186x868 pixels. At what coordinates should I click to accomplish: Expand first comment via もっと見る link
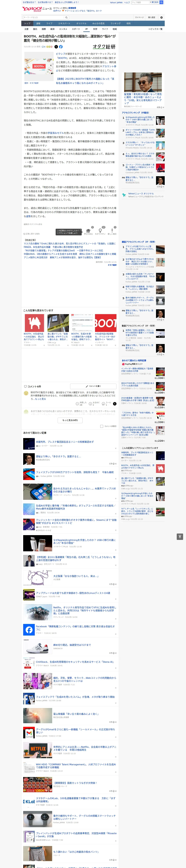point(41,399)
